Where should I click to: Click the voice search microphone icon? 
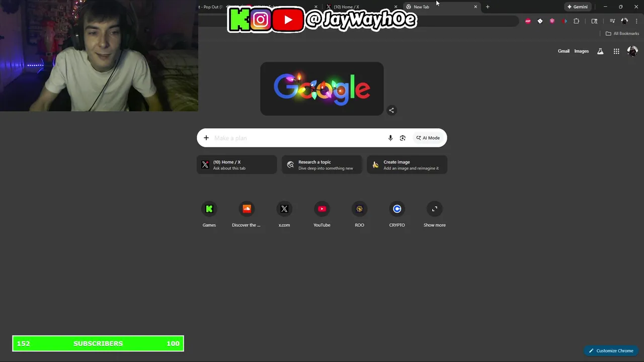(390, 138)
